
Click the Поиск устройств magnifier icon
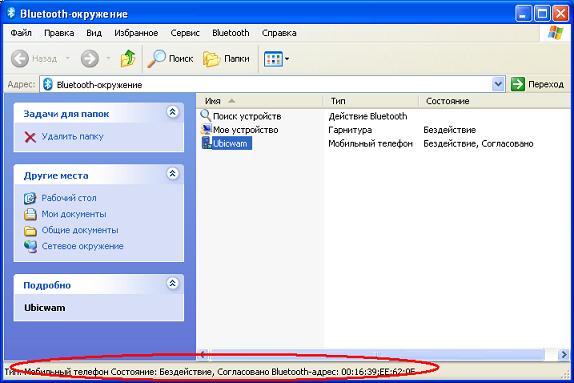206,116
